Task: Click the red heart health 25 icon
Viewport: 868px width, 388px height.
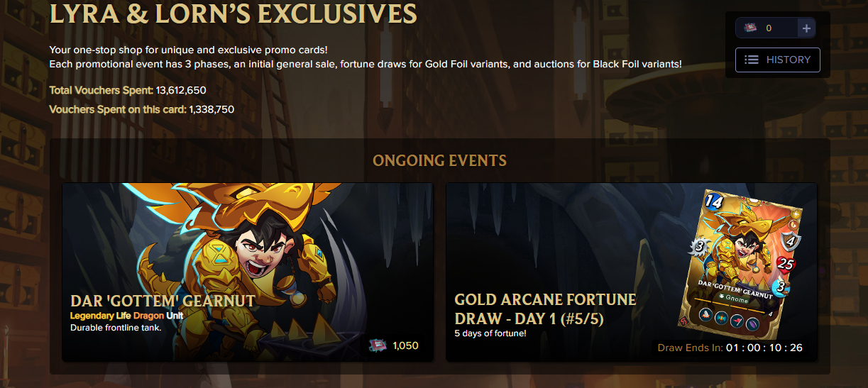Action: pos(785,265)
